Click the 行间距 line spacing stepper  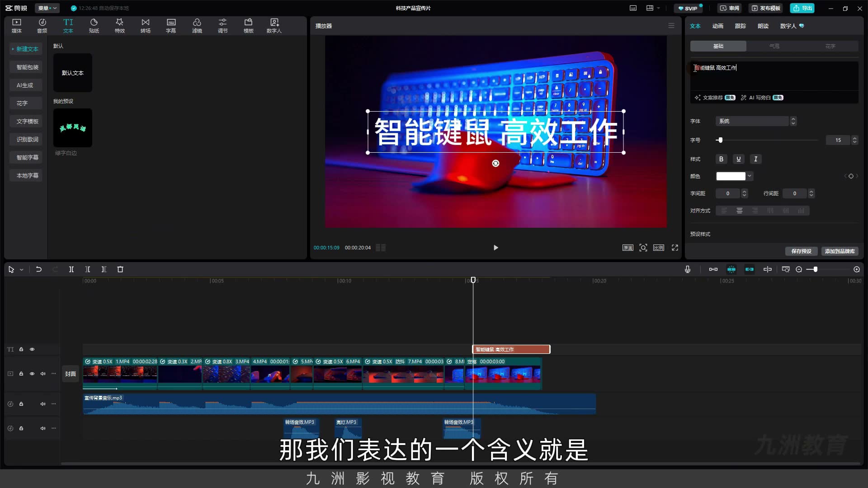(x=811, y=193)
